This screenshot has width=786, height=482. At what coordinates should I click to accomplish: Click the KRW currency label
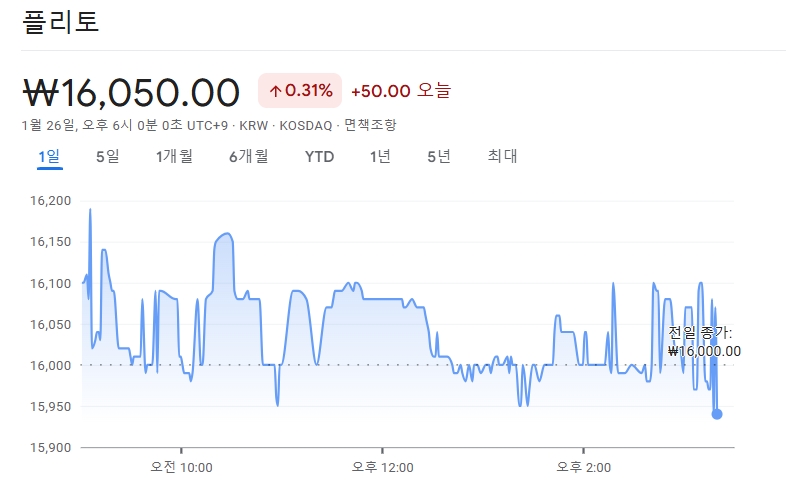[x=254, y=125]
